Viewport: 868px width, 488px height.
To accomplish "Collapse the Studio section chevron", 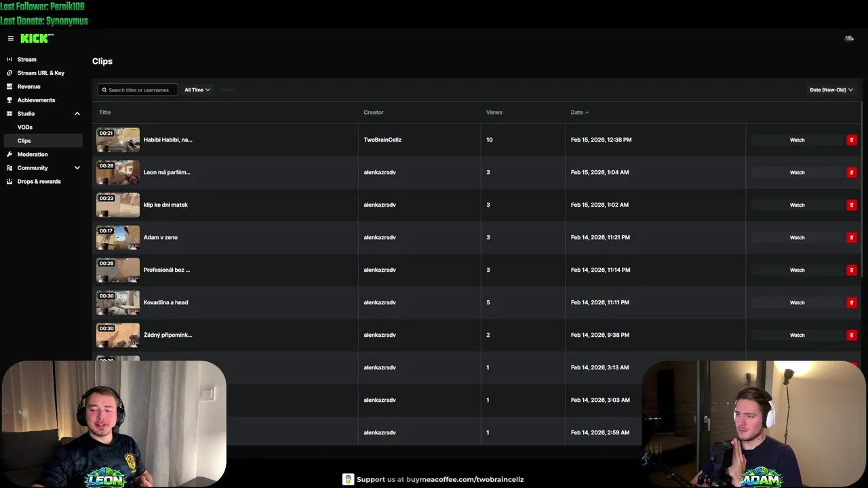I will (77, 114).
